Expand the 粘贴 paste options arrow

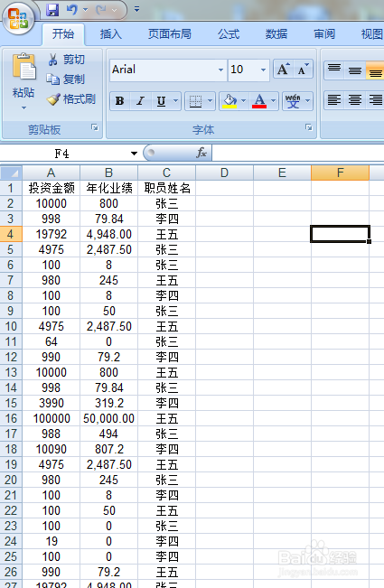(x=23, y=108)
